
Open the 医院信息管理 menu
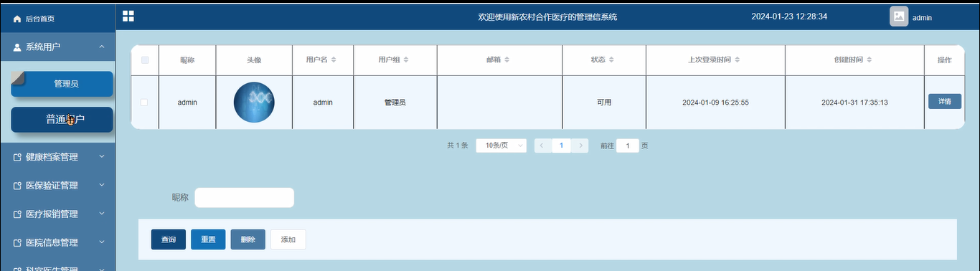click(x=57, y=243)
